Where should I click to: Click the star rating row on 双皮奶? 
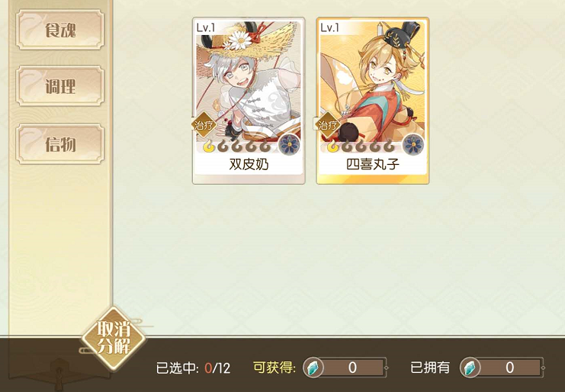(237, 146)
